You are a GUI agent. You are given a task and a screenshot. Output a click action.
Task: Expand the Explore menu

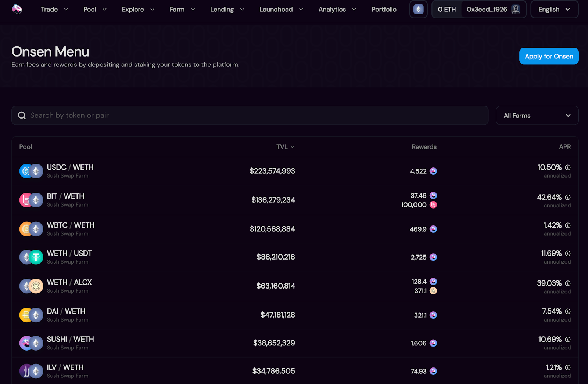tap(138, 10)
